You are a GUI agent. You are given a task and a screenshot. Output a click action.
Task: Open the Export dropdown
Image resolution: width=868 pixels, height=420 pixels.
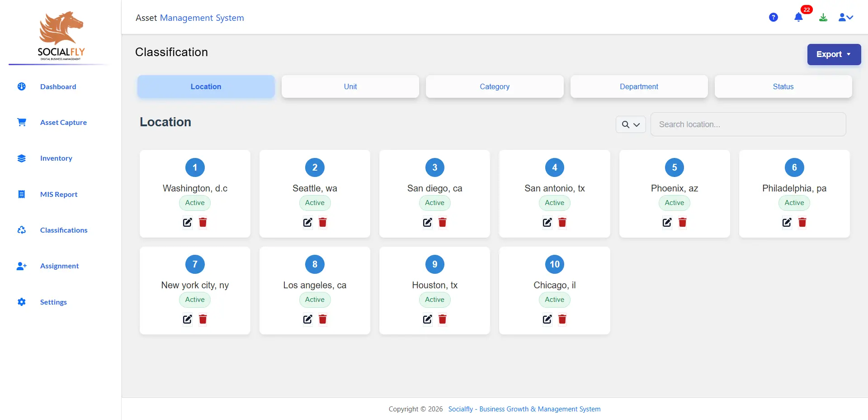coord(834,54)
